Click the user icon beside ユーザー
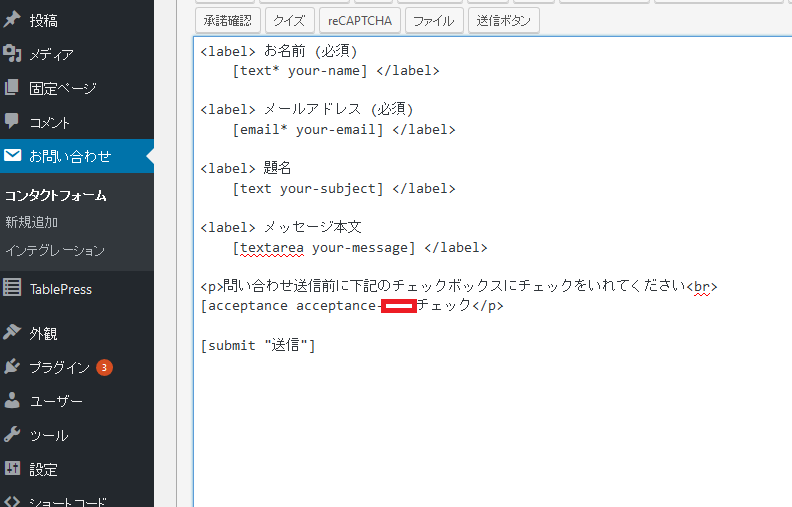Screen dimensions: 792x507 [x=12, y=401]
